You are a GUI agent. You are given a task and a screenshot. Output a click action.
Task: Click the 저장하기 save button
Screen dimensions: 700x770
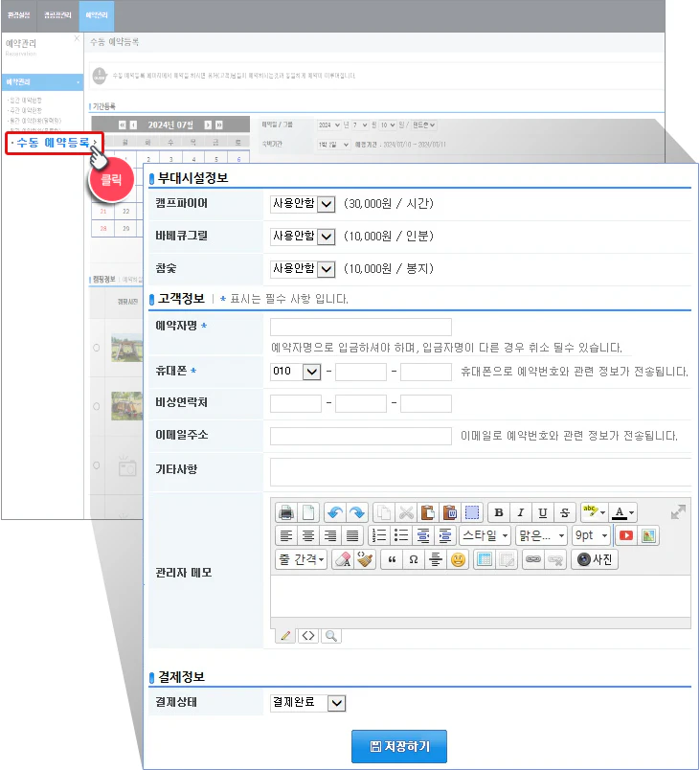point(399,746)
